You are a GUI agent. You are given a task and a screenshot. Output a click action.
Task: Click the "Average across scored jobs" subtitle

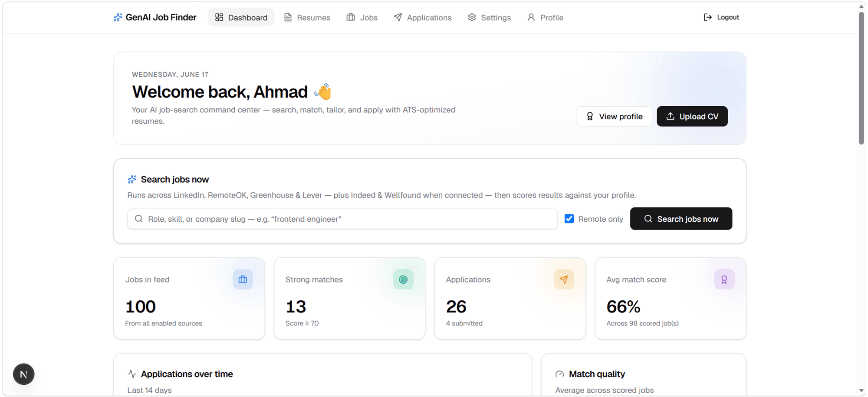click(x=604, y=390)
